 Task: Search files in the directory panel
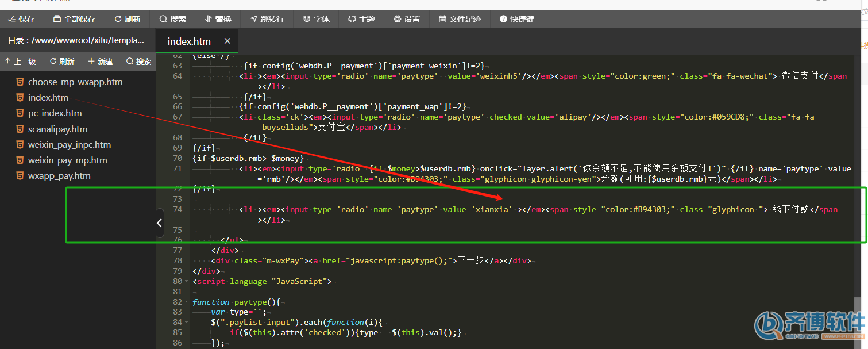pos(138,62)
